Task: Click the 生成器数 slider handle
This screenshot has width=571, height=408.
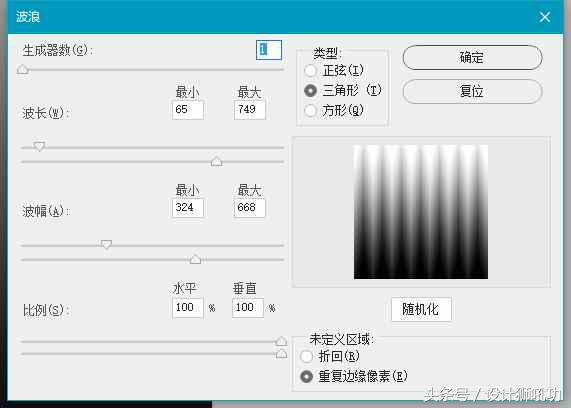Action: click(x=23, y=69)
